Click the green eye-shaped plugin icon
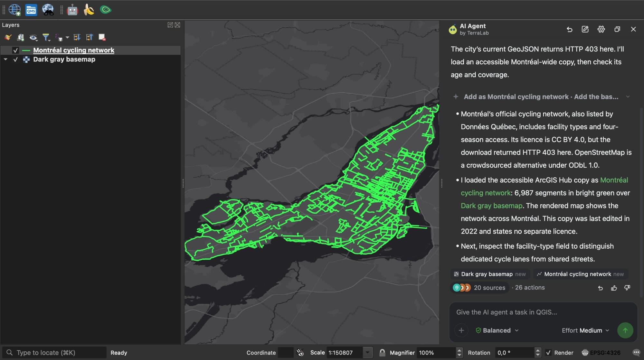Image resolution: width=644 pixels, height=360 pixels. pyautogui.click(x=106, y=10)
